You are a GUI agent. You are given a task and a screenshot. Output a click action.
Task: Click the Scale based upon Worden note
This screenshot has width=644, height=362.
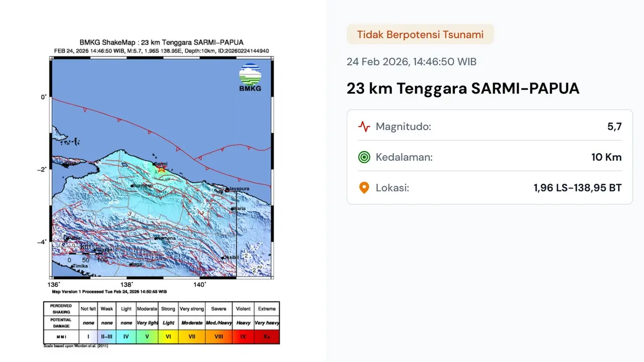76,346
